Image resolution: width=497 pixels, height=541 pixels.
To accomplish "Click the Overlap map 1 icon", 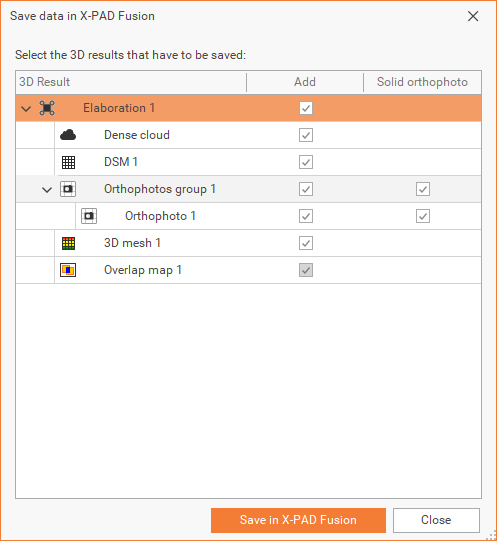I will 68,270.
